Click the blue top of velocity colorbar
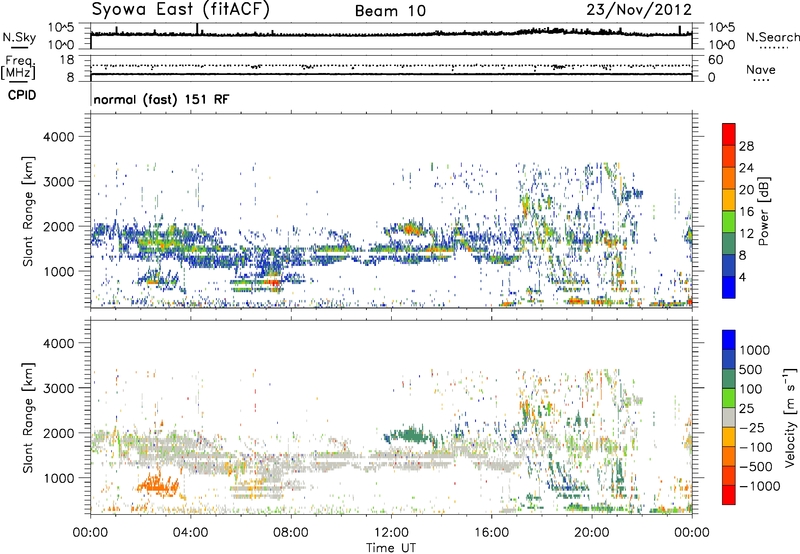 point(729,340)
